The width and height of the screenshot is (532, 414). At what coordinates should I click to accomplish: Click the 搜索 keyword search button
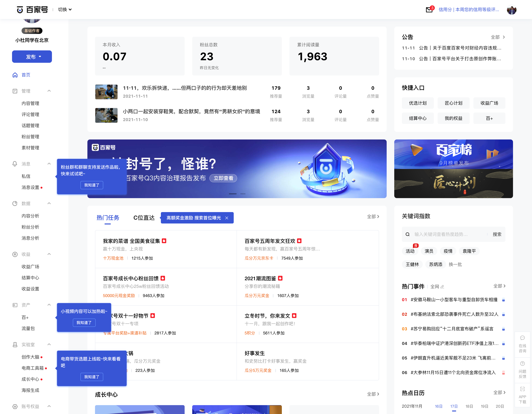(x=497, y=234)
